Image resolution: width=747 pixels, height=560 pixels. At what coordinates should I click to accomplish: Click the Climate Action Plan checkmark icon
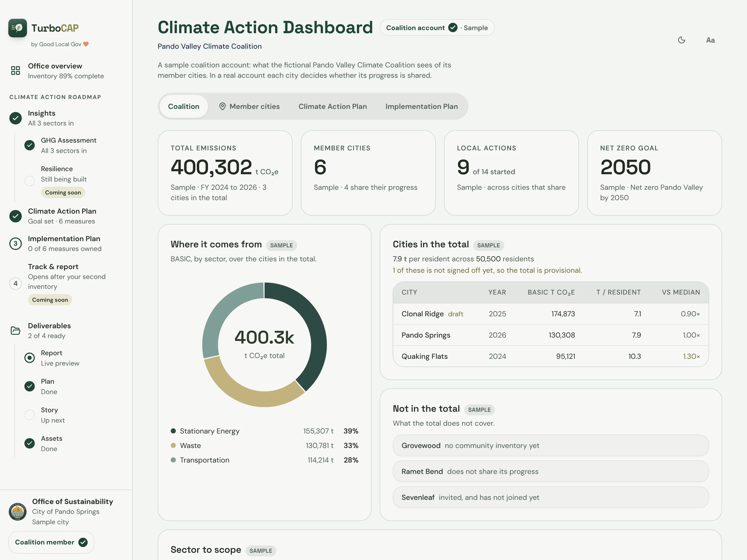pos(16,216)
